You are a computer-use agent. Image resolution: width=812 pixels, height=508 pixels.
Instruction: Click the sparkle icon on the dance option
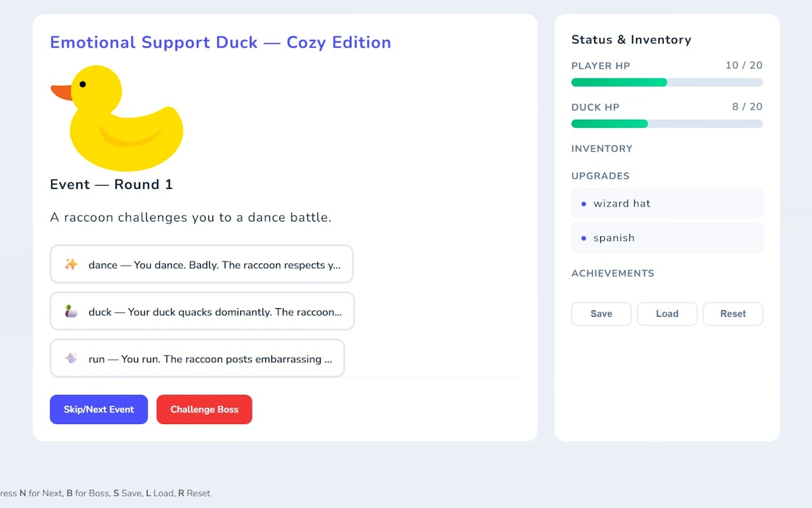70,265
